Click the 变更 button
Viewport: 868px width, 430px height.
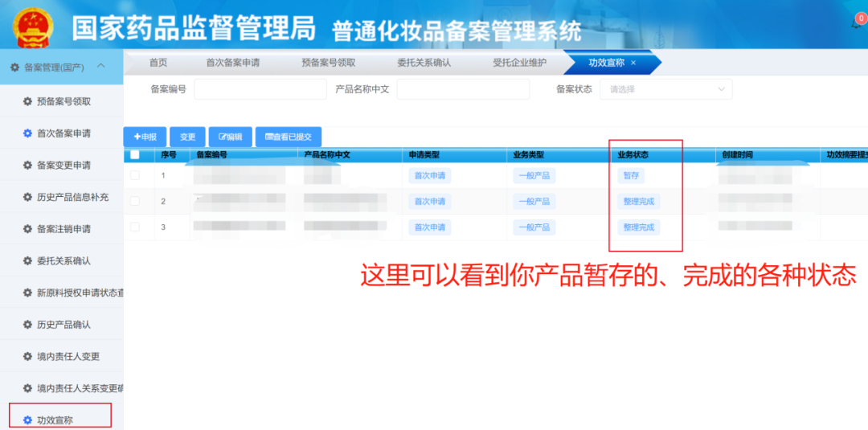coord(187,137)
